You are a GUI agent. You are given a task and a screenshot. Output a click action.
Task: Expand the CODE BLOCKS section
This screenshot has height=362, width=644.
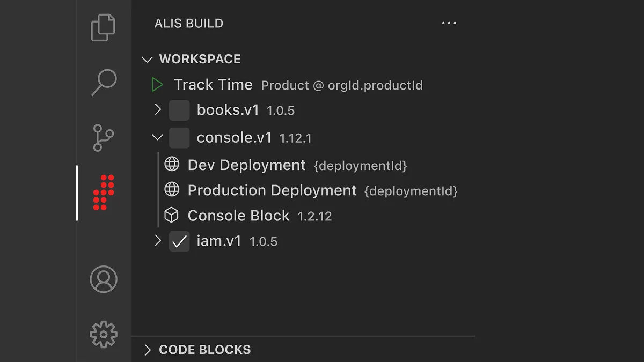click(x=148, y=350)
